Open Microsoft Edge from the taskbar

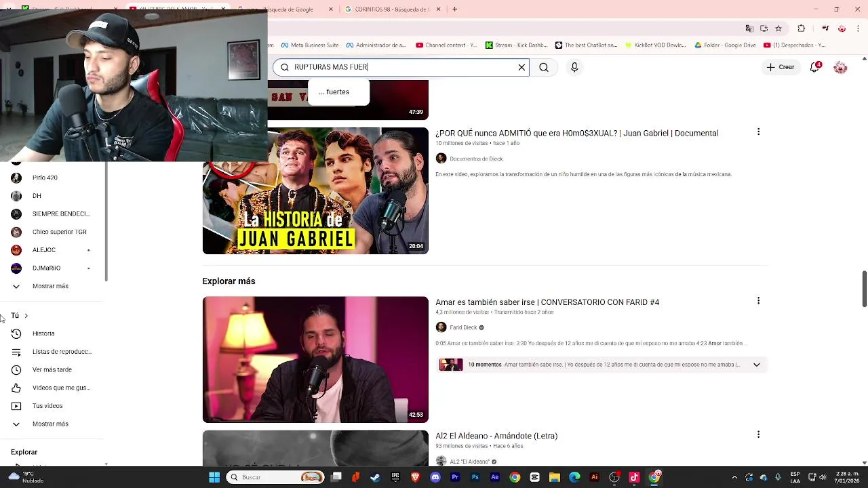574,477
